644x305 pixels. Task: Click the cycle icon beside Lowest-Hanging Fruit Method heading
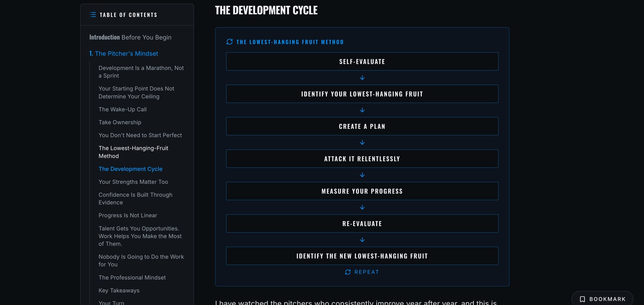229,42
